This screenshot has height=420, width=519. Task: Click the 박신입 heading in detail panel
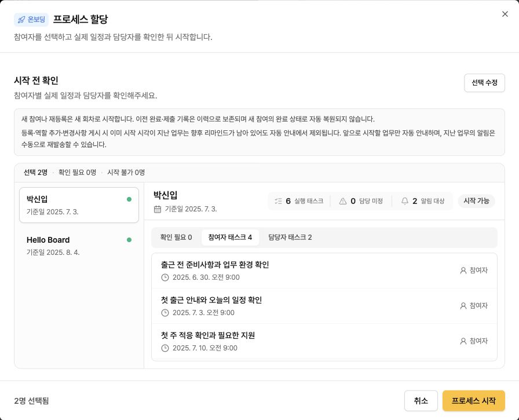[165, 195]
